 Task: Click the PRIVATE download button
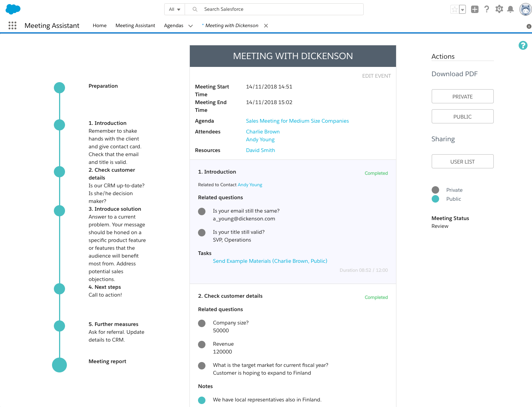coord(463,96)
